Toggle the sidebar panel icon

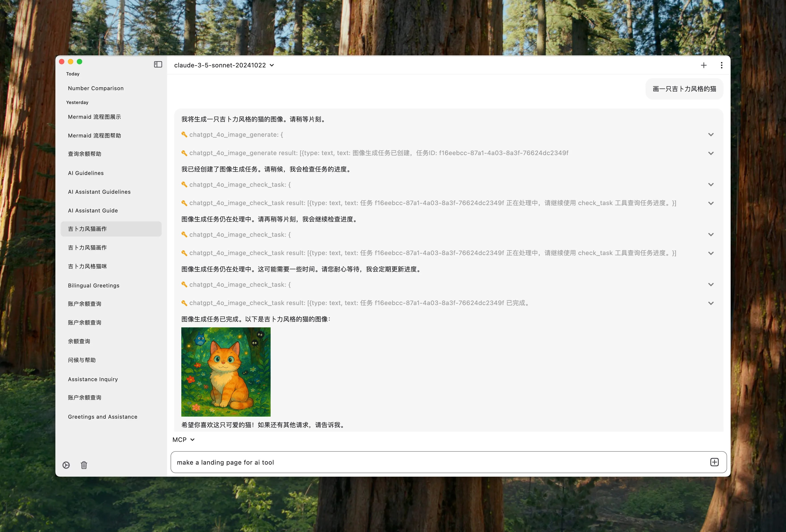coord(158,64)
